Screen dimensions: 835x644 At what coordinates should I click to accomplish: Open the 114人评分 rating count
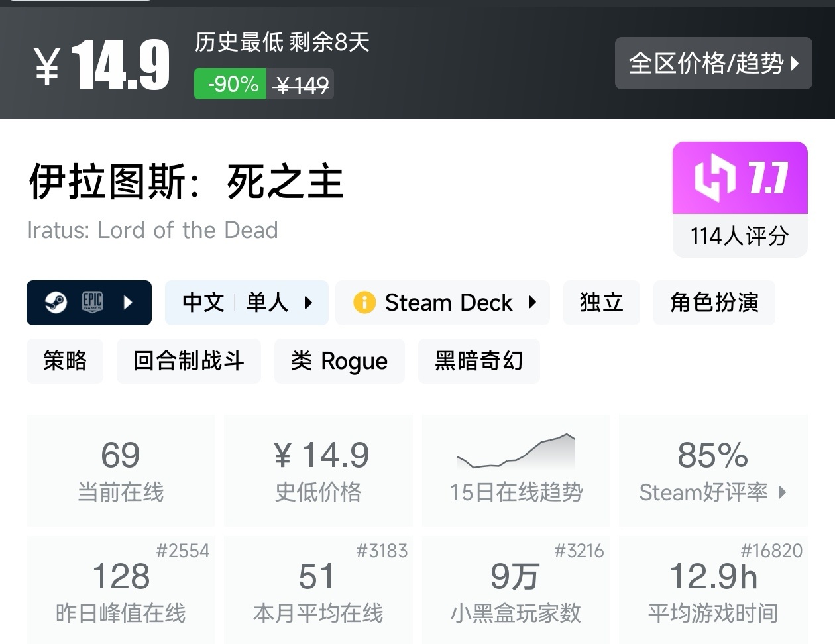point(740,236)
